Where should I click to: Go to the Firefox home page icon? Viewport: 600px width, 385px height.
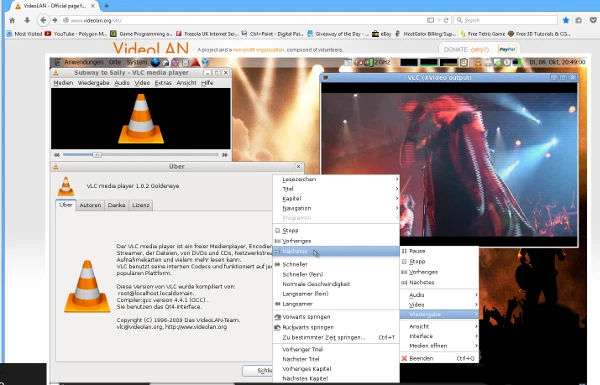pos(12,20)
